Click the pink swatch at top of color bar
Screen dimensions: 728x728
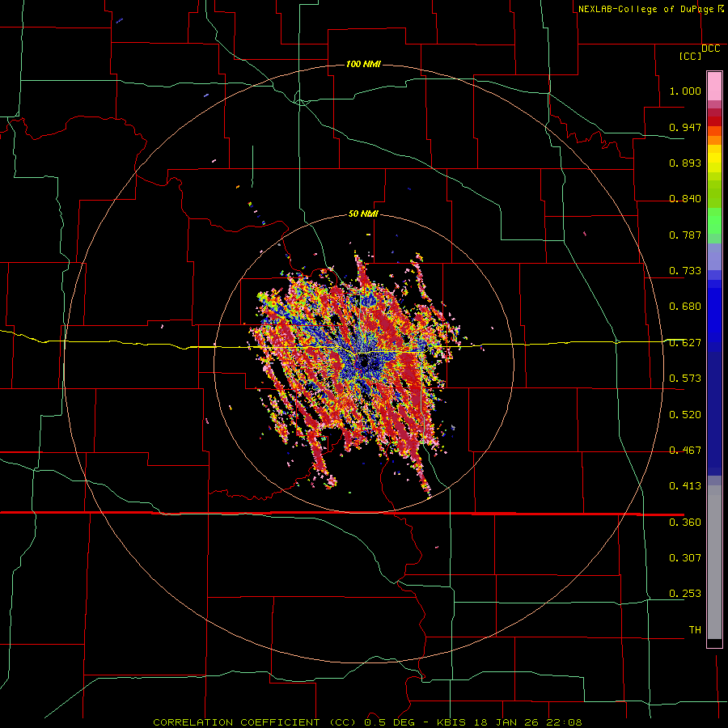pos(714,87)
